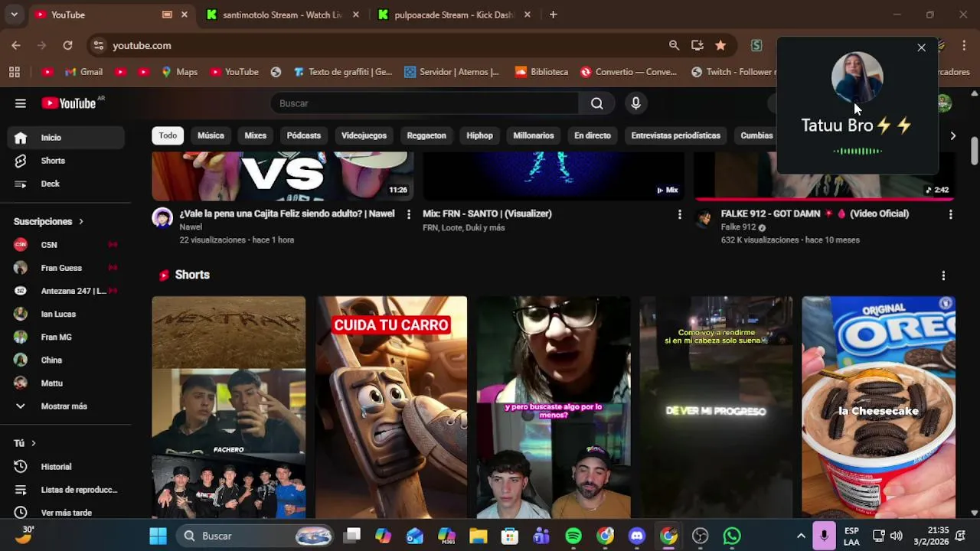The width and height of the screenshot is (980, 551).
Task: Open Deck in the sidebar
Action: pyautogui.click(x=66, y=184)
